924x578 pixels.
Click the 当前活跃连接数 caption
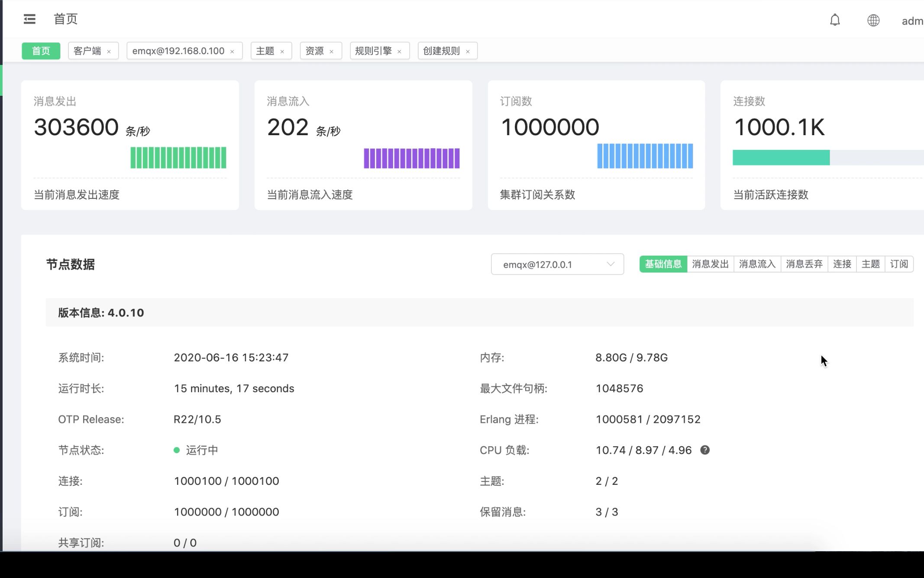[x=771, y=195]
